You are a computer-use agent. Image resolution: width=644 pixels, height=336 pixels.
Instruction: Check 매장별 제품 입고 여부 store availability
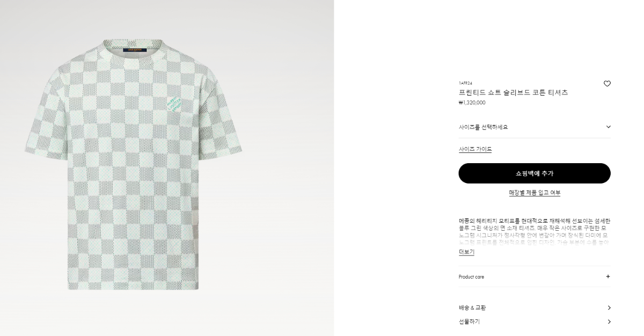point(535,193)
